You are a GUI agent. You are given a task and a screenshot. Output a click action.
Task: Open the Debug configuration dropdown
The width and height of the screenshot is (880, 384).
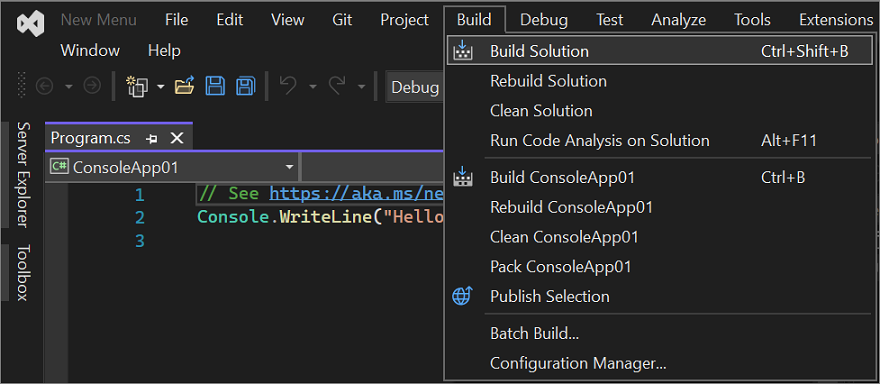415,87
